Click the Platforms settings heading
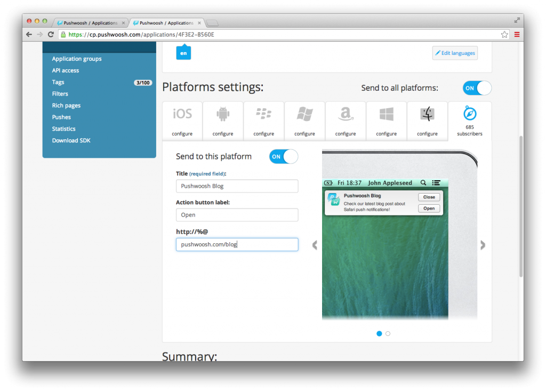The image size is (546, 392). [213, 87]
